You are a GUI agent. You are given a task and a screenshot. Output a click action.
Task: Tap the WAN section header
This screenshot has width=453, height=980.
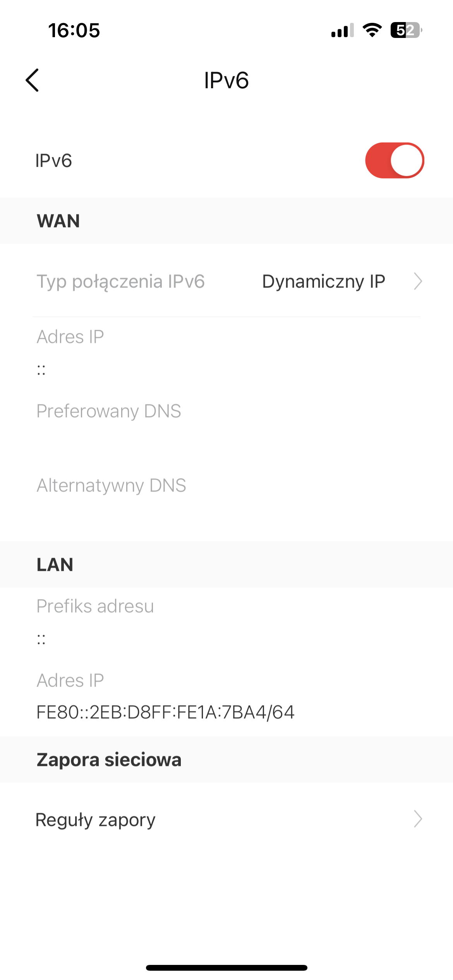point(58,221)
